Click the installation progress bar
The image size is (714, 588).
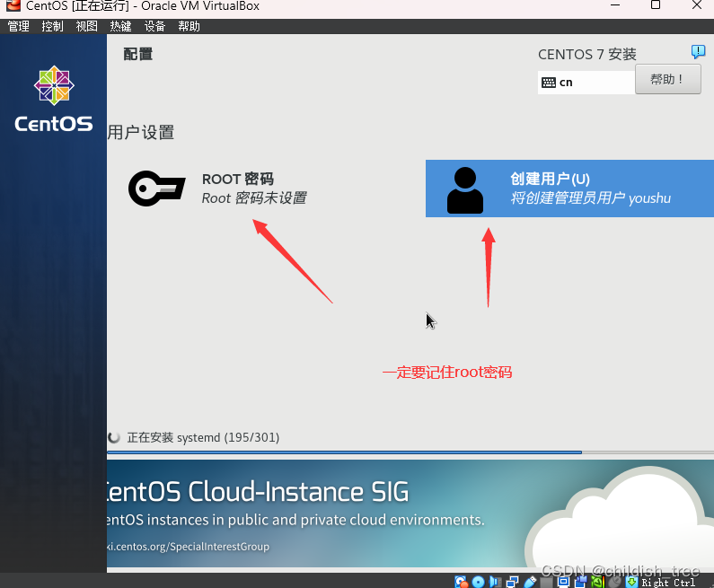(x=410, y=452)
